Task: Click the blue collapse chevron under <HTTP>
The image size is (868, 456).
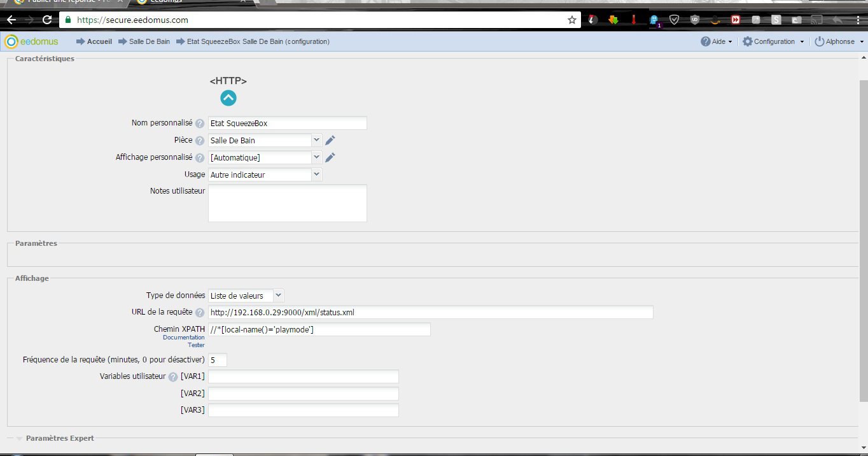Action: click(x=228, y=97)
